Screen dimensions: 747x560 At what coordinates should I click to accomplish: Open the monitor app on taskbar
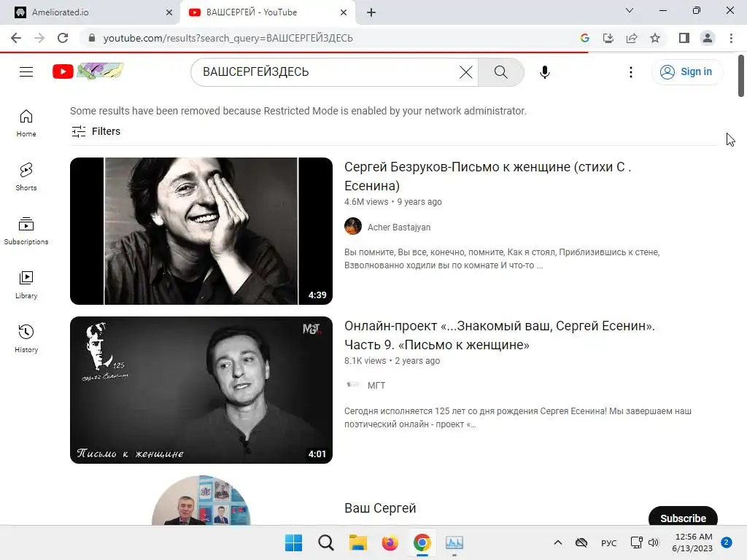coord(454,542)
